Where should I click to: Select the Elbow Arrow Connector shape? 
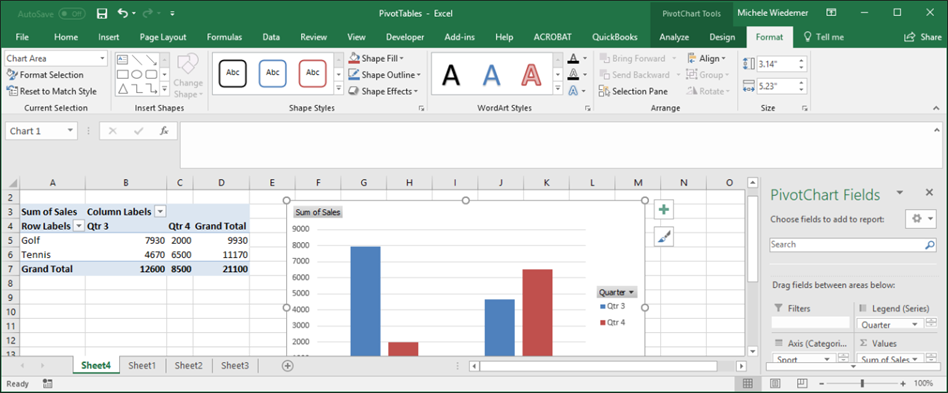(152, 89)
